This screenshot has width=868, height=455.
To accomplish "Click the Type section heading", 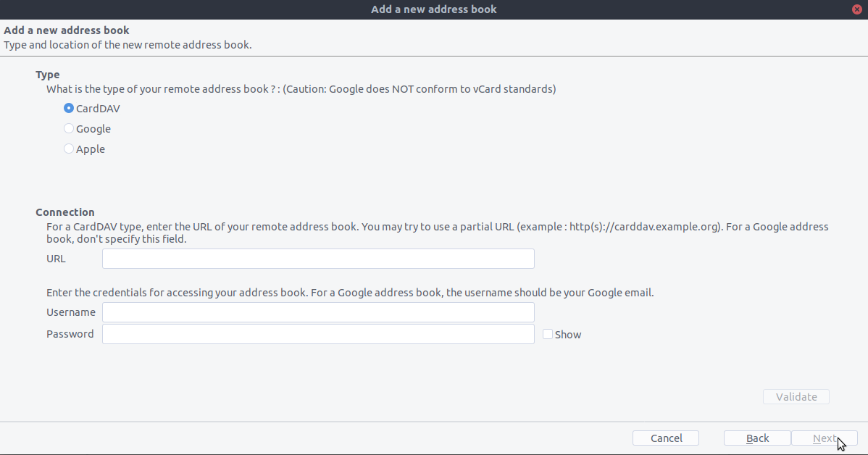I will click(48, 74).
